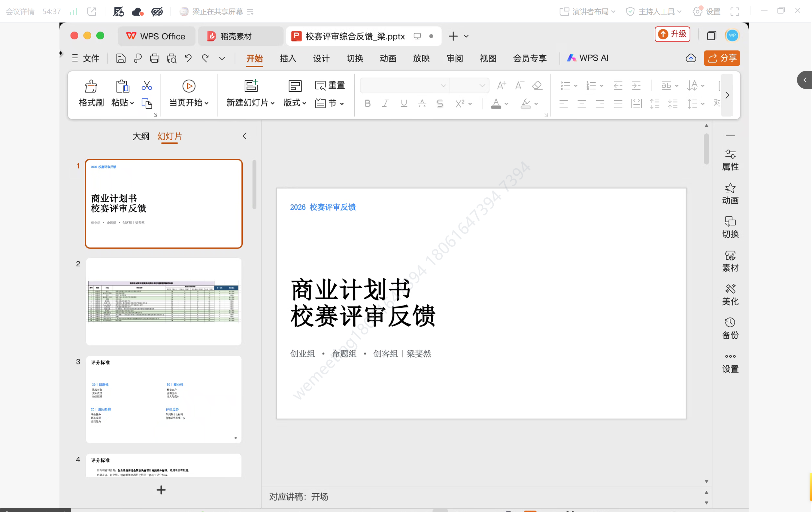
Task: Click the Increase Font Size icon
Action: pyautogui.click(x=501, y=85)
